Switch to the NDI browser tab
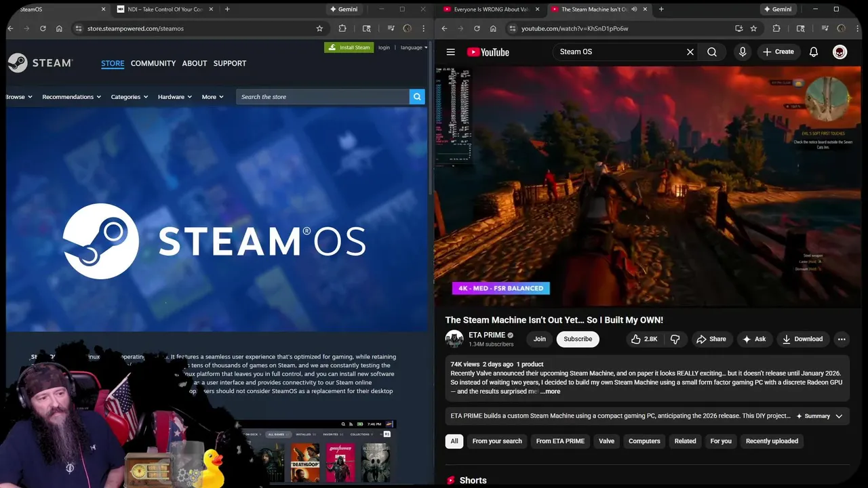Screen dimensions: 868x488 pyautogui.click(x=165, y=9)
